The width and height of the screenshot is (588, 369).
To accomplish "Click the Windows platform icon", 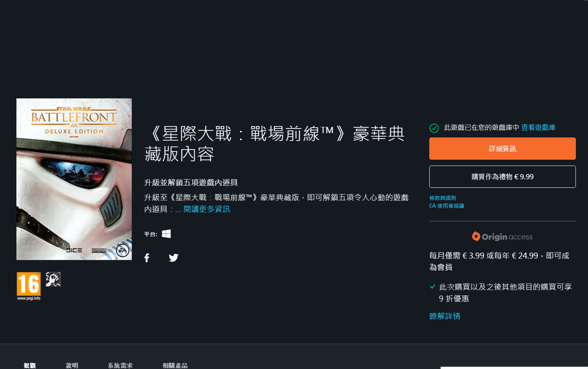I will coord(166,234).
